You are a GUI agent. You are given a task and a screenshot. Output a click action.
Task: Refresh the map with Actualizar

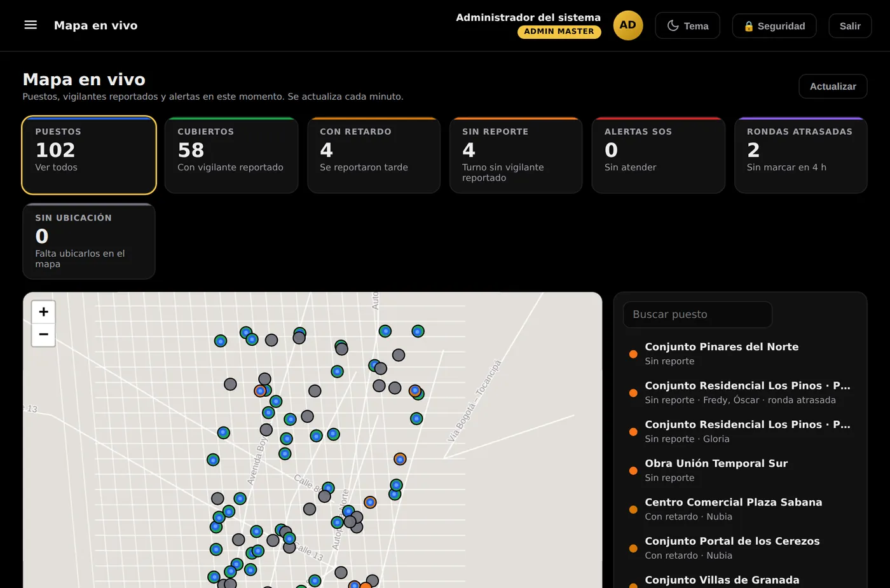833,86
